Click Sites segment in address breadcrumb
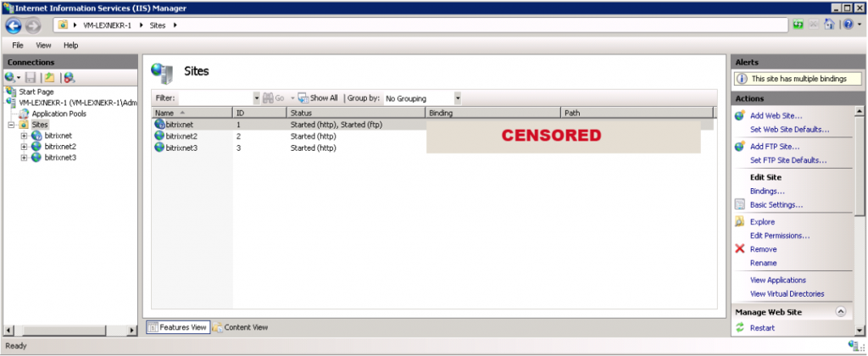 coord(158,25)
